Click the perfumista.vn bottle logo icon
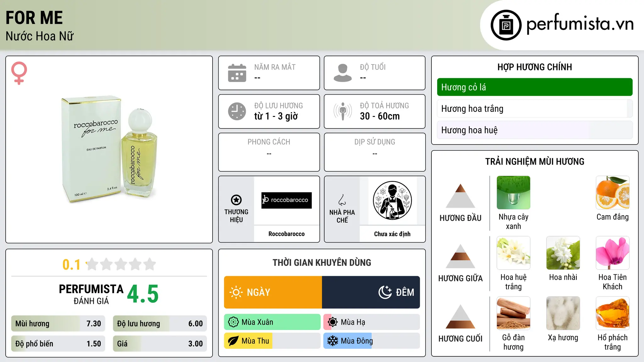 click(506, 25)
